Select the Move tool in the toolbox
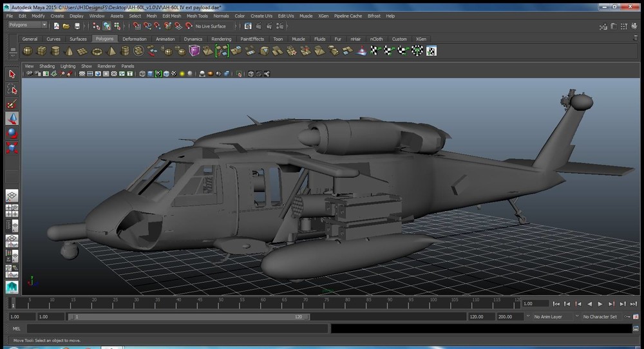The width and height of the screenshot is (644, 349). click(x=12, y=118)
